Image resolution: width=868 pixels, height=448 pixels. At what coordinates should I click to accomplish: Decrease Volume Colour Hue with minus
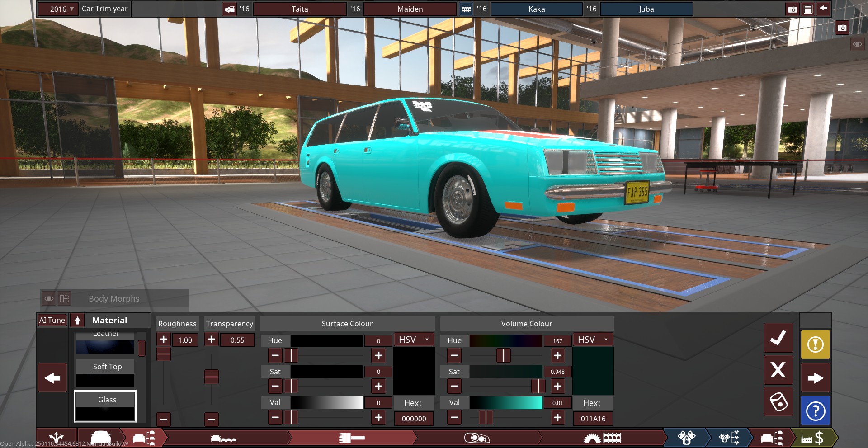coord(454,356)
